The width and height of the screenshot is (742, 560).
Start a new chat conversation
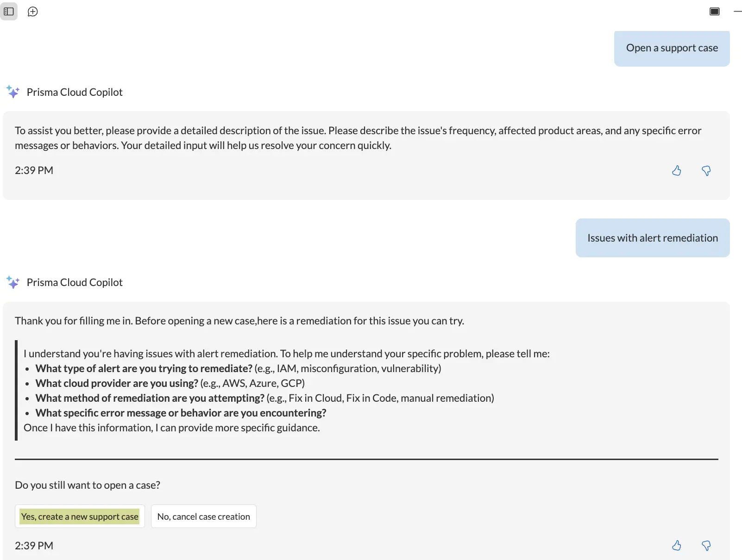tap(32, 12)
